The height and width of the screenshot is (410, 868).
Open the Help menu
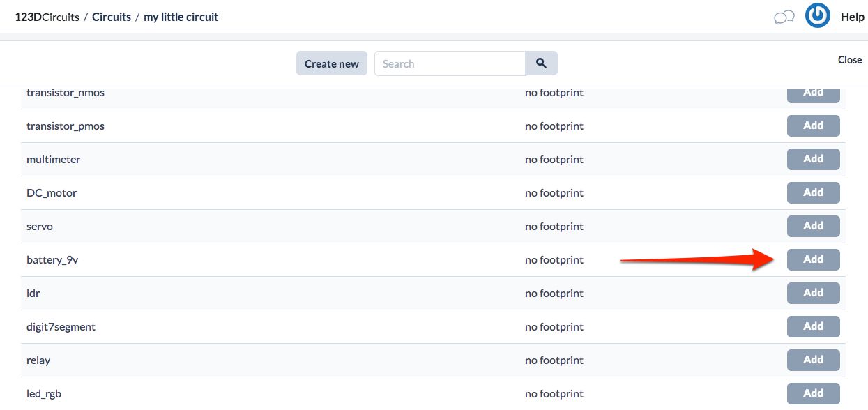pyautogui.click(x=852, y=17)
